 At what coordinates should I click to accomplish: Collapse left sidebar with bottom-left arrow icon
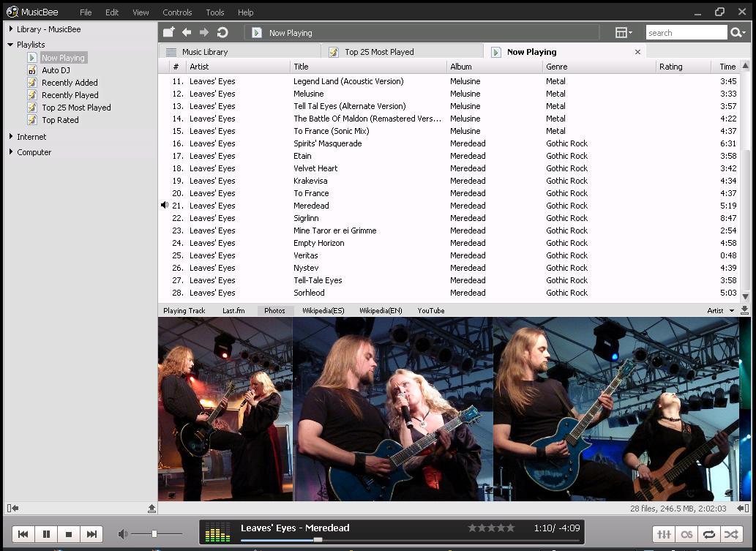(12, 508)
